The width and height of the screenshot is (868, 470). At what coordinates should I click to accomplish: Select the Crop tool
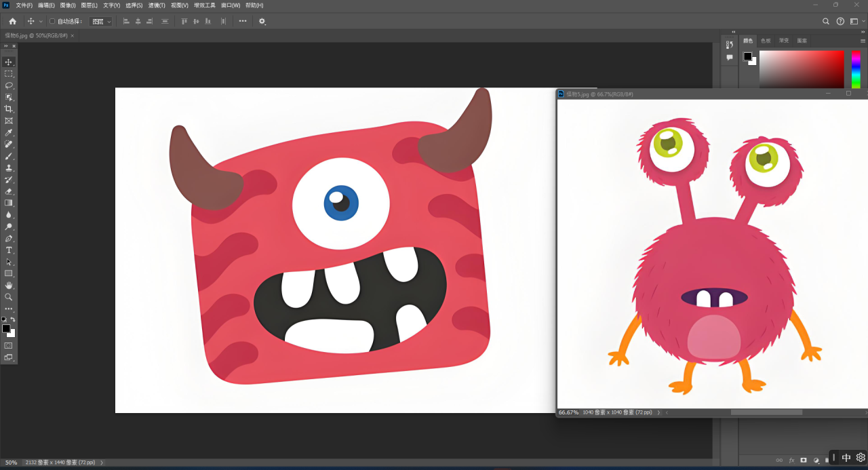(x=9, y=109)
